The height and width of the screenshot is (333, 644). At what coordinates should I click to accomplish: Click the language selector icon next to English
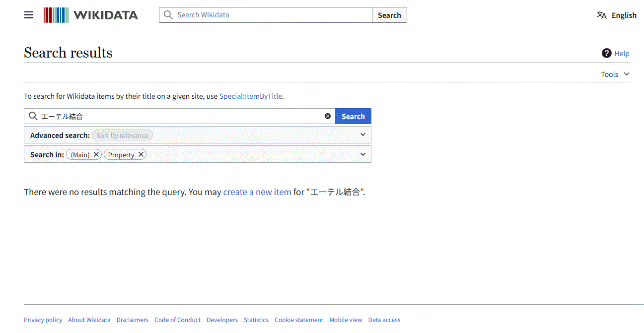(x=601, y=15)
